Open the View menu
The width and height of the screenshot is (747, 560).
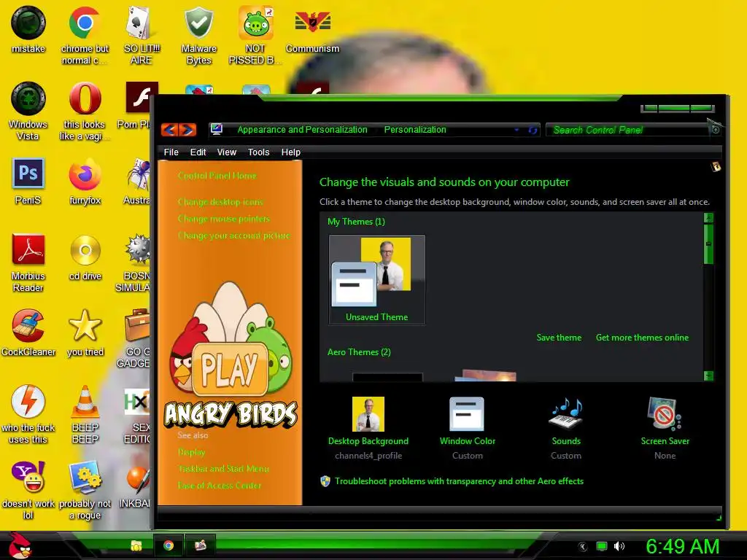226,152
